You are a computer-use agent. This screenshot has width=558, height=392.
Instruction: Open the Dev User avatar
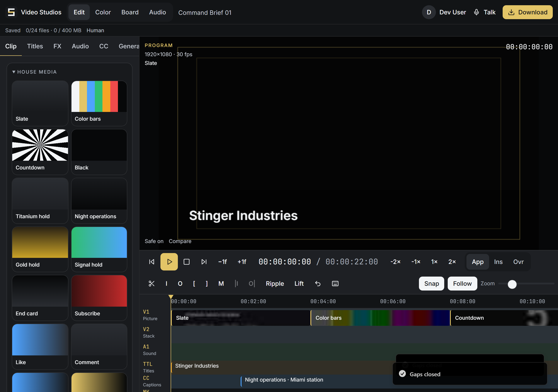[429, 12]
